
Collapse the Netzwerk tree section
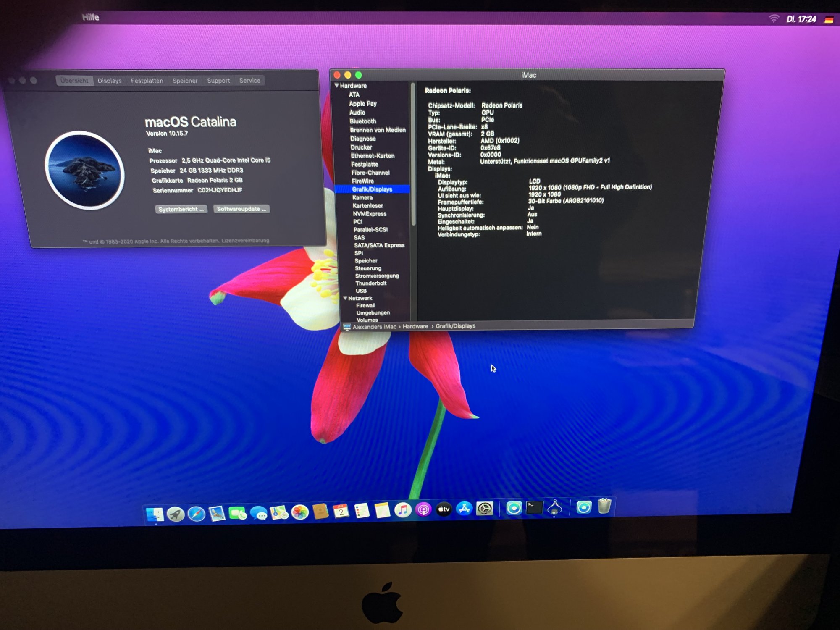(345, 298)
